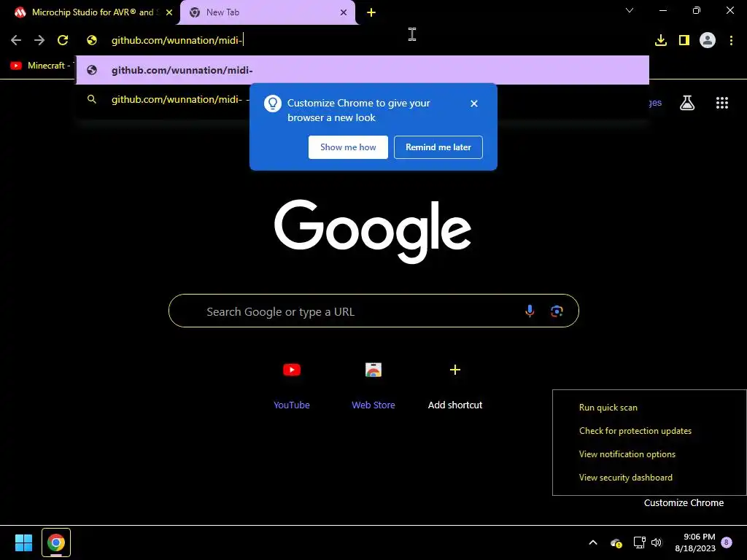Screen dimensions: 747x560
Task: Select View security dashboard
Action: [625, 478]
